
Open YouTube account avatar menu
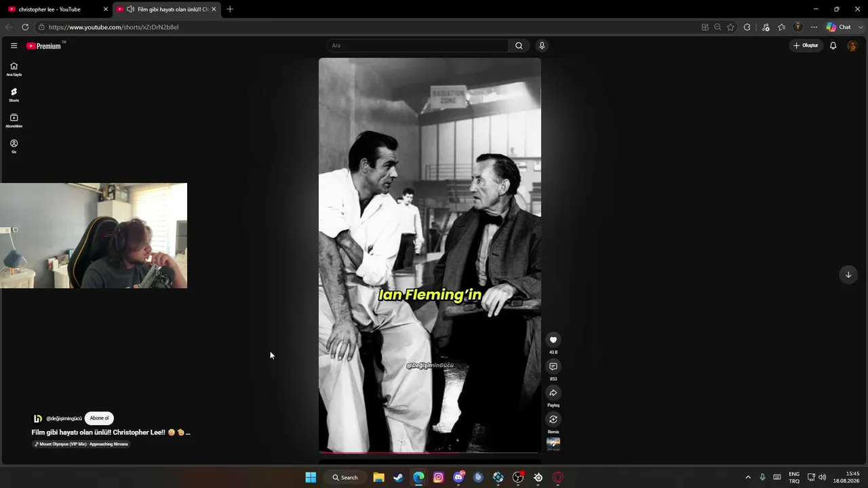tap(853, 45)
